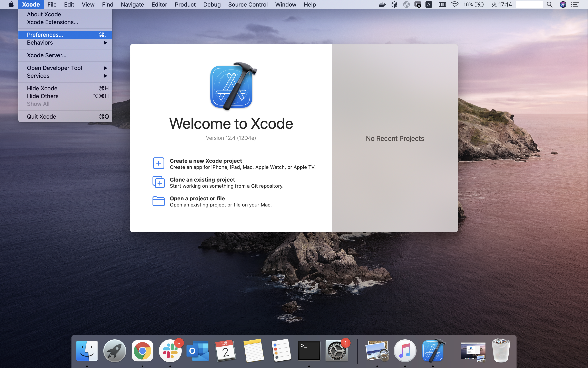
Task: Open the Navigate menu
Action: (x=133, y=4)
